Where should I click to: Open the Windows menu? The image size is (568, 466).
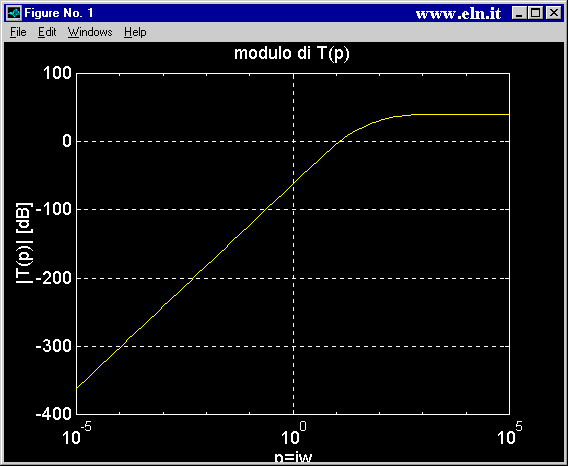tap(90, 32)
